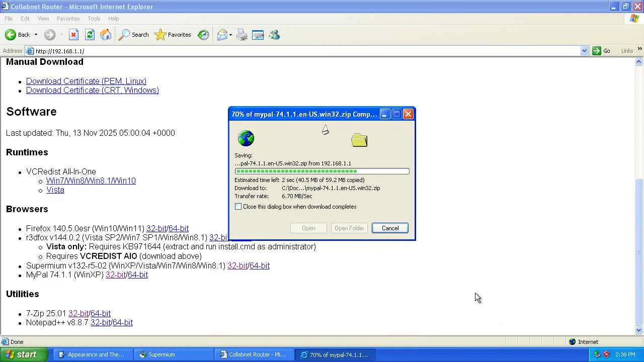
Task: Open the address bar dropdown list
Action: (584, 51)
